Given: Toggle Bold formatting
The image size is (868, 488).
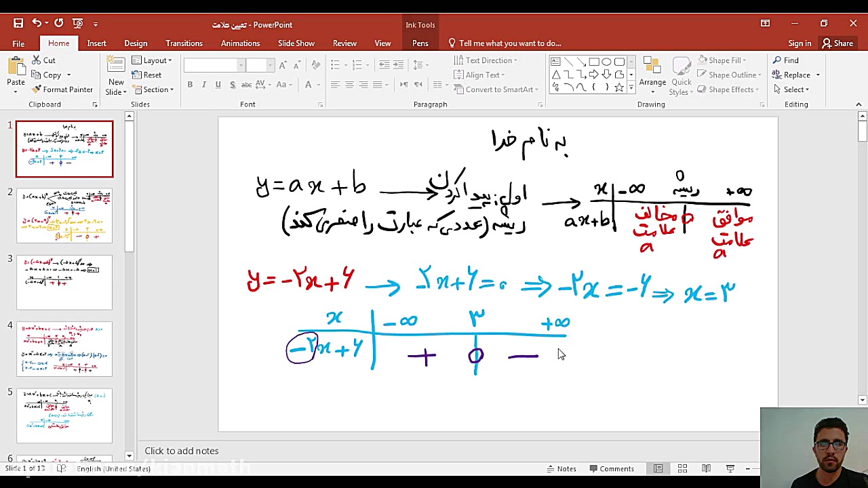Looking at the screenshot, I should [190, 85].
